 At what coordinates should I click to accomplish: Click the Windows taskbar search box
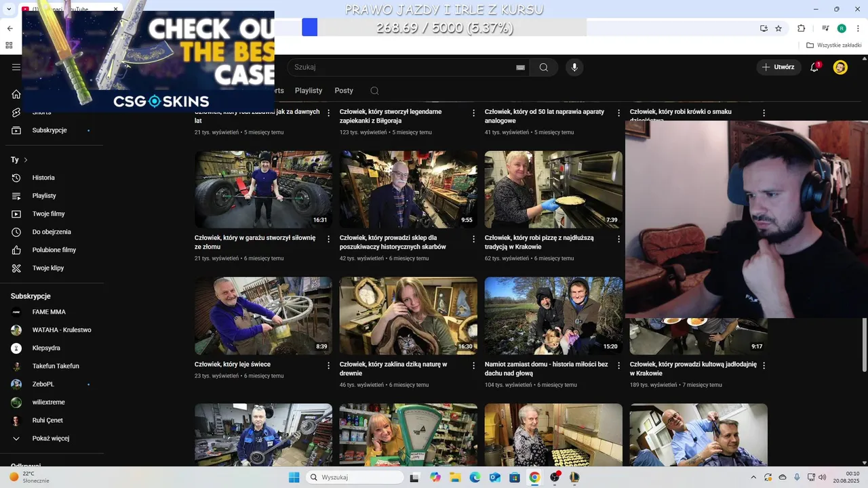pos(353,477)
